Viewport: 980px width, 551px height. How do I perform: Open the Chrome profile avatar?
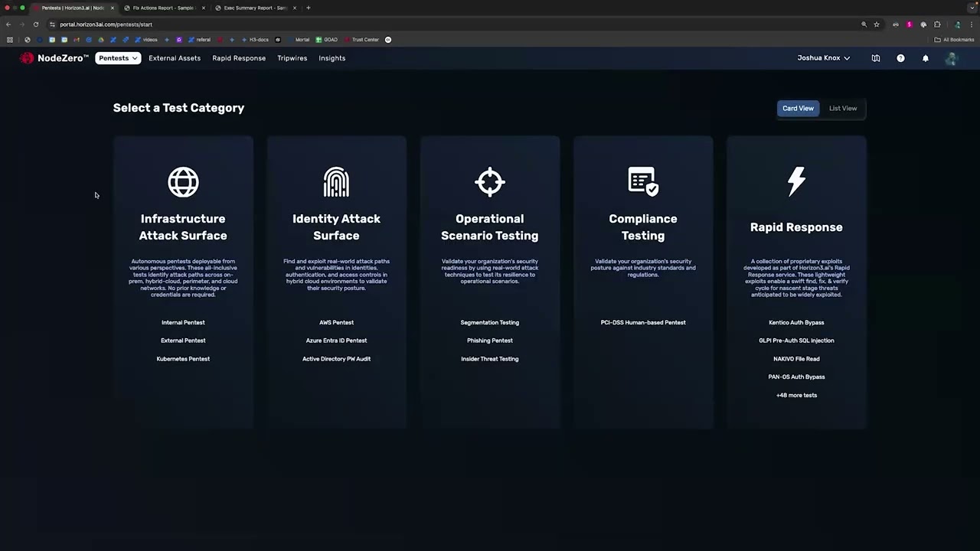957,24
